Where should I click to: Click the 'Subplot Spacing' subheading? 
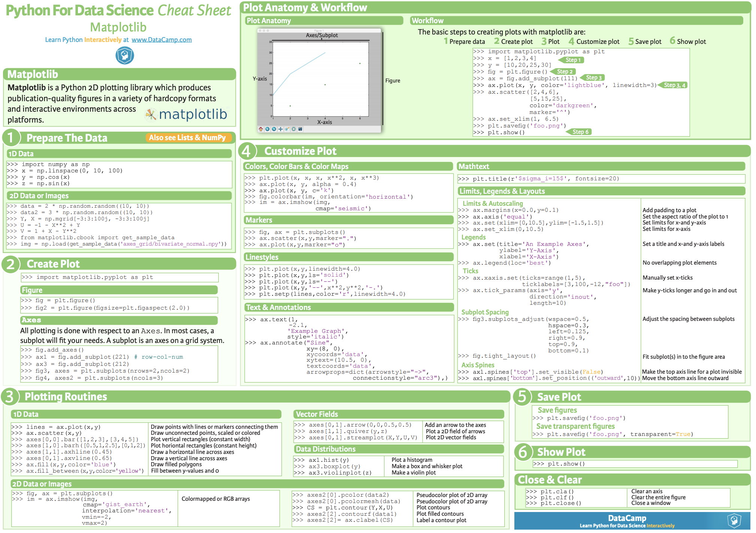click(x=485, y=312)
